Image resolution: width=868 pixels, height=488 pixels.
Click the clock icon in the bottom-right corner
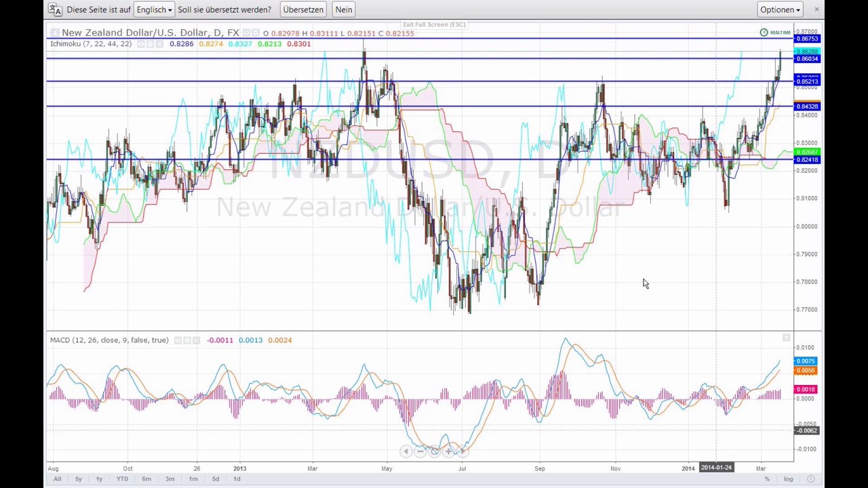pyautogui.click(x=810, y=479)
